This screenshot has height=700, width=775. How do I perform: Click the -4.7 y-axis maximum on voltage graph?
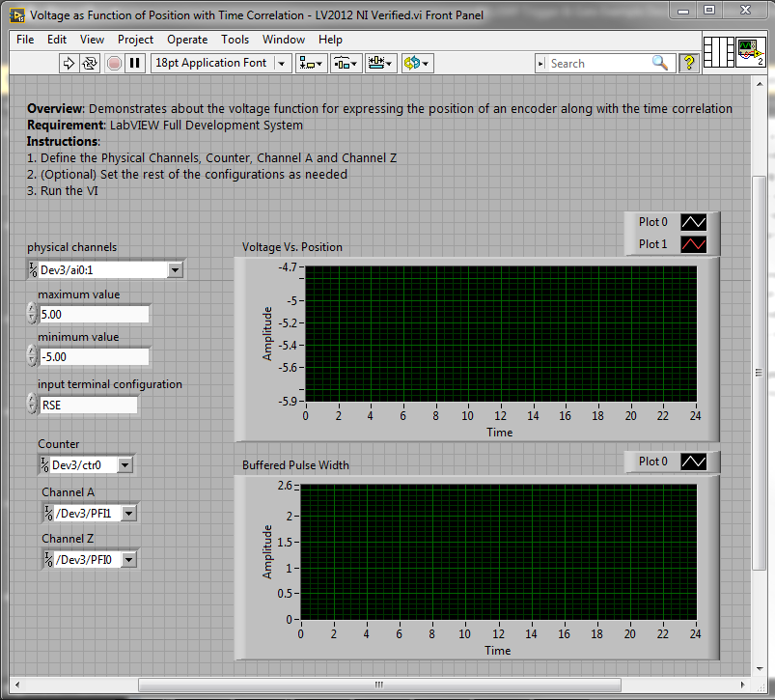coord(288,267)
